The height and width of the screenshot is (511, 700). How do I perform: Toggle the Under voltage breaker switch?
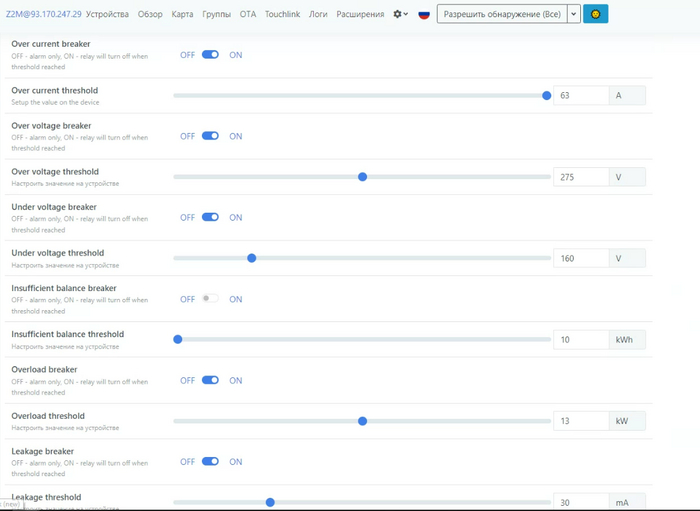[x=210, y=217]
